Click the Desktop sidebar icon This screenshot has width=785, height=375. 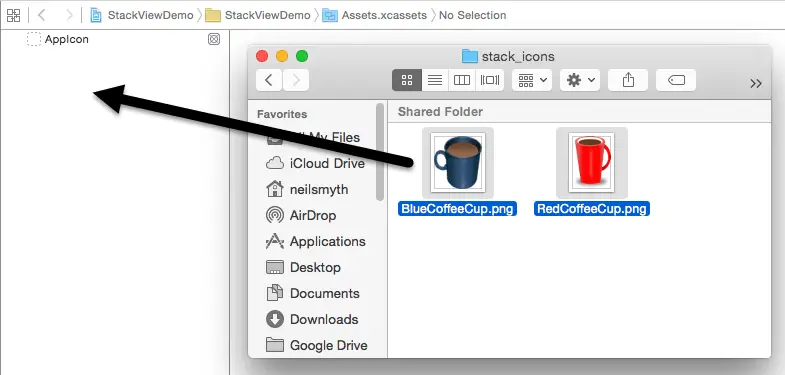(274, 267)
